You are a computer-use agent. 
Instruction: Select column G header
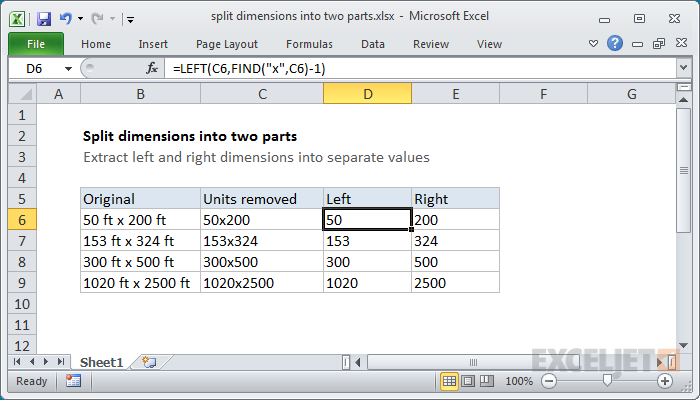(631, 94)
